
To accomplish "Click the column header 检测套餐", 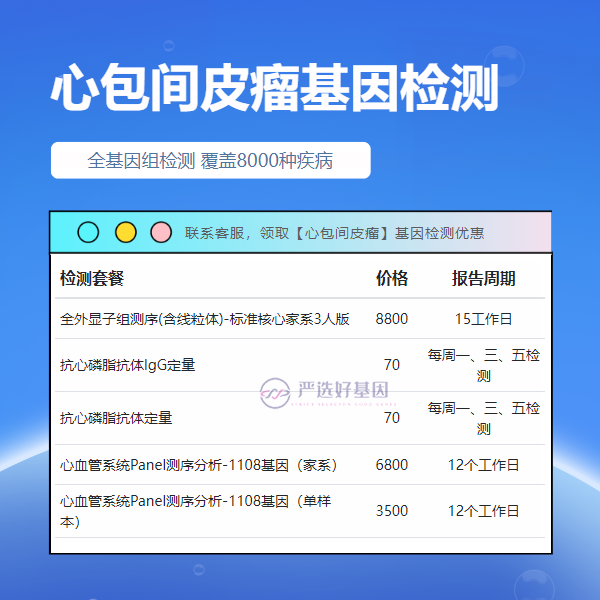I will (x=92, y=278).
